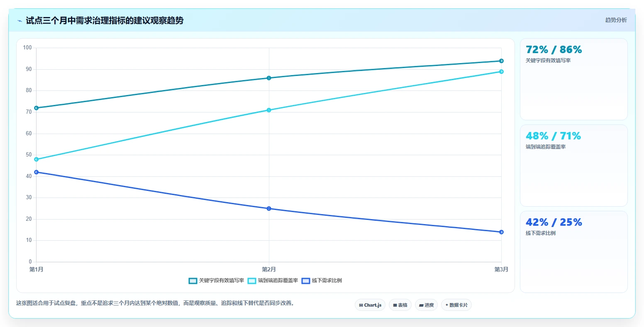
Task: Click the 第1月 point at value 42
Action: pos(37,172)
